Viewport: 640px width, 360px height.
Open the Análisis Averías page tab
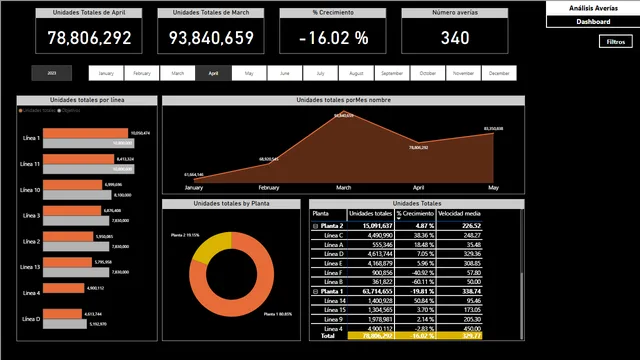pyautogui.click(x=593, y=8)
